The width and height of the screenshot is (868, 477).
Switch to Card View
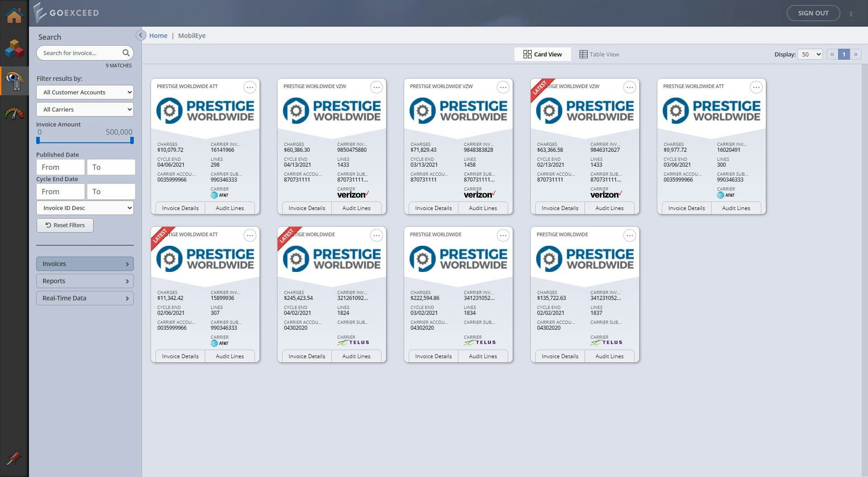[542, 54]
